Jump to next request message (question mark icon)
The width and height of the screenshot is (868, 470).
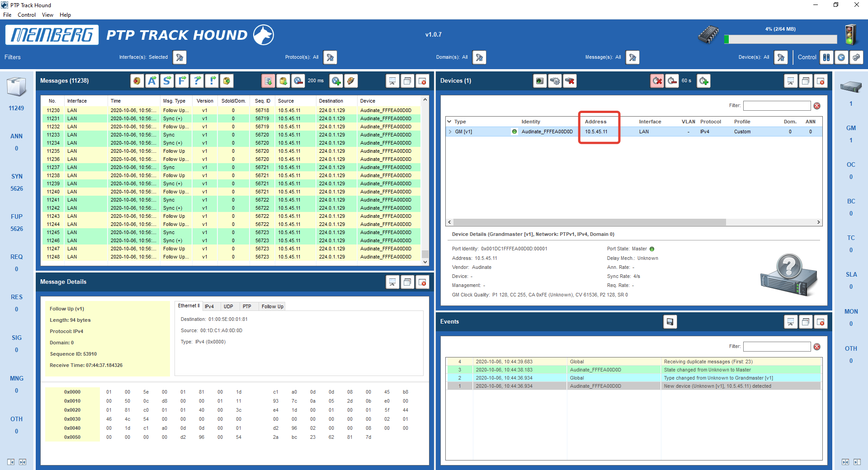197,81
